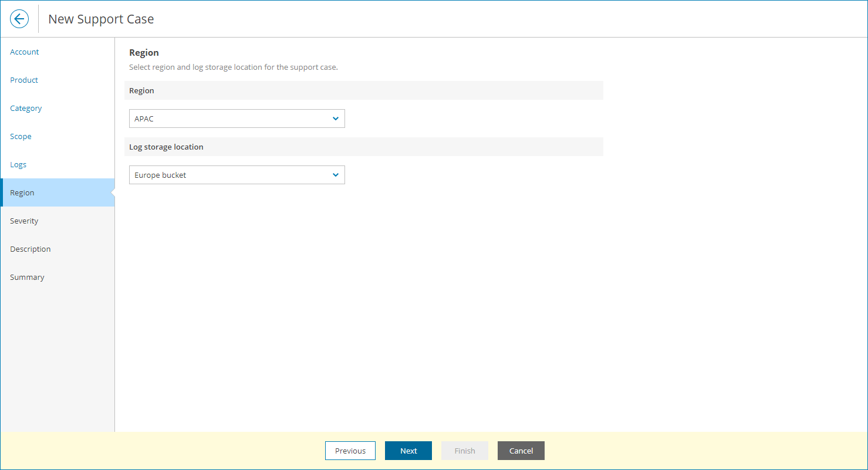Screen dimensions: 868x470
Task: Open the Region dropdown showing APAC
Action: click(x=237, y=119)
